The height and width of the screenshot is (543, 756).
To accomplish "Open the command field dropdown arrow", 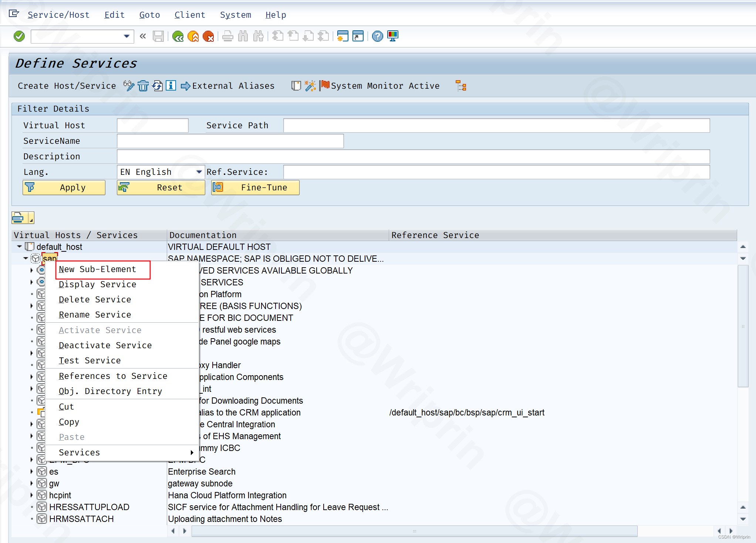I will click(126, 36).
